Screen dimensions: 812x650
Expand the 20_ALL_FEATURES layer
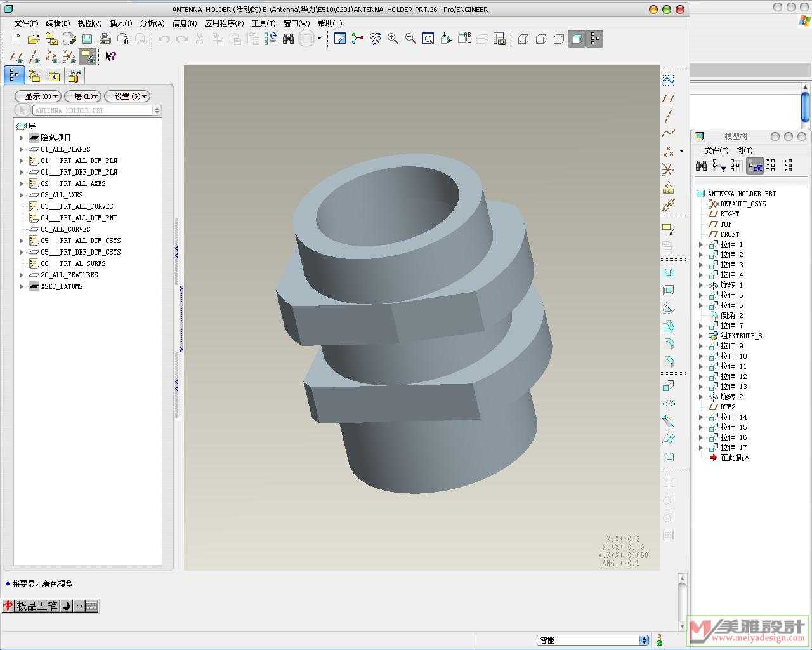22,275
